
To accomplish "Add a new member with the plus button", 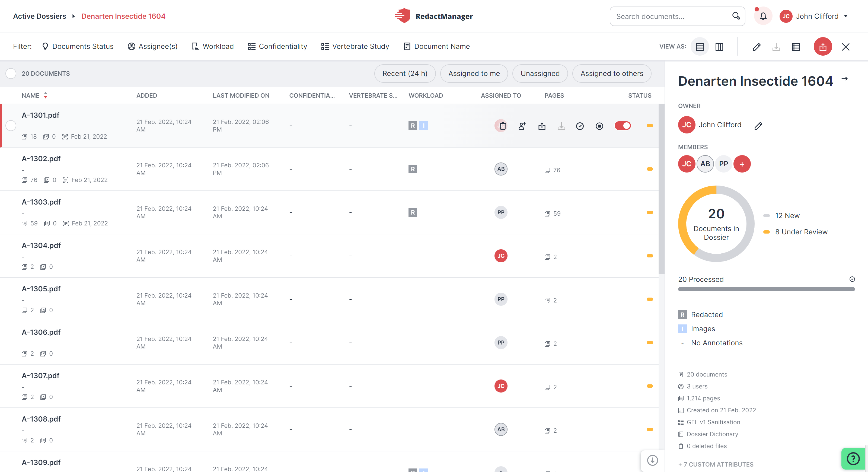I will 742,164.
